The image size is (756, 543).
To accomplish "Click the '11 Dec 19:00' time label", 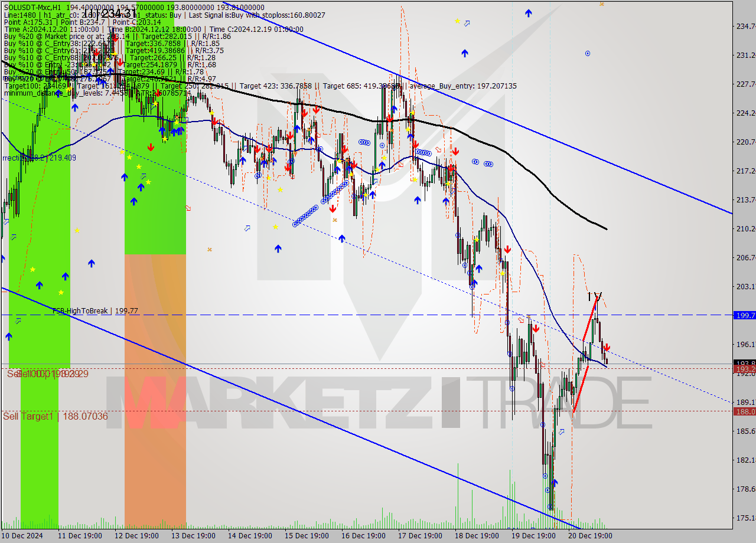I will point(80,536).
